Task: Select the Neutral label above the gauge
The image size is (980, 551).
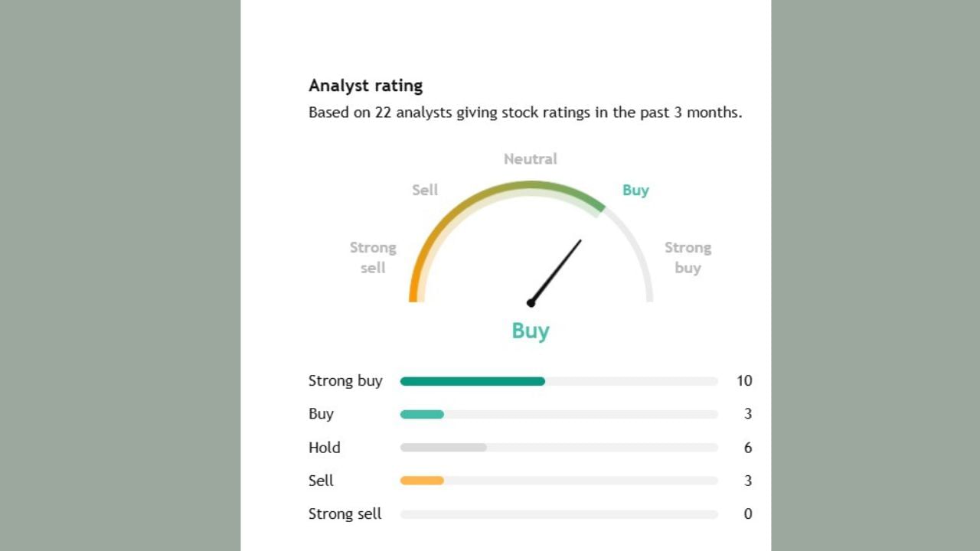Action: point(530,159)
